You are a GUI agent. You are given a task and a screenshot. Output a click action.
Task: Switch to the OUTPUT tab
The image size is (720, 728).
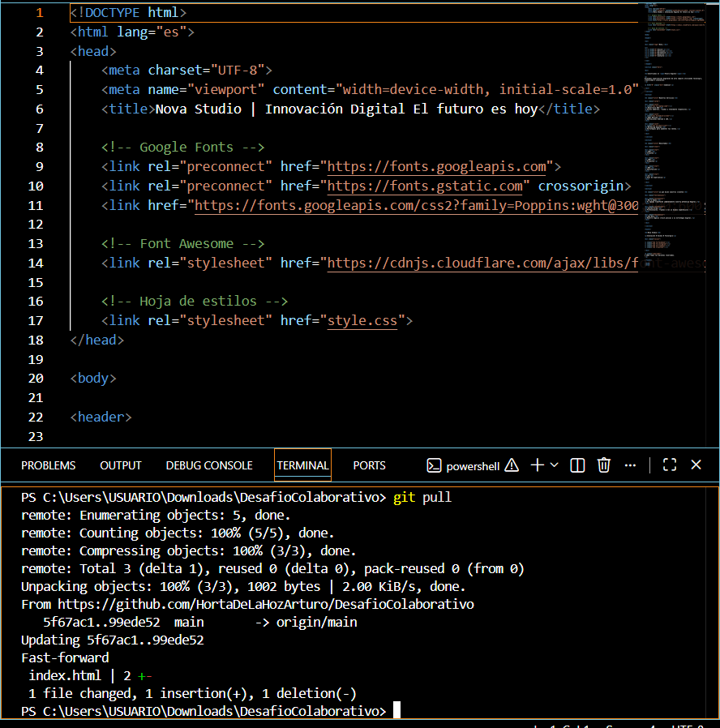(121, 465)
